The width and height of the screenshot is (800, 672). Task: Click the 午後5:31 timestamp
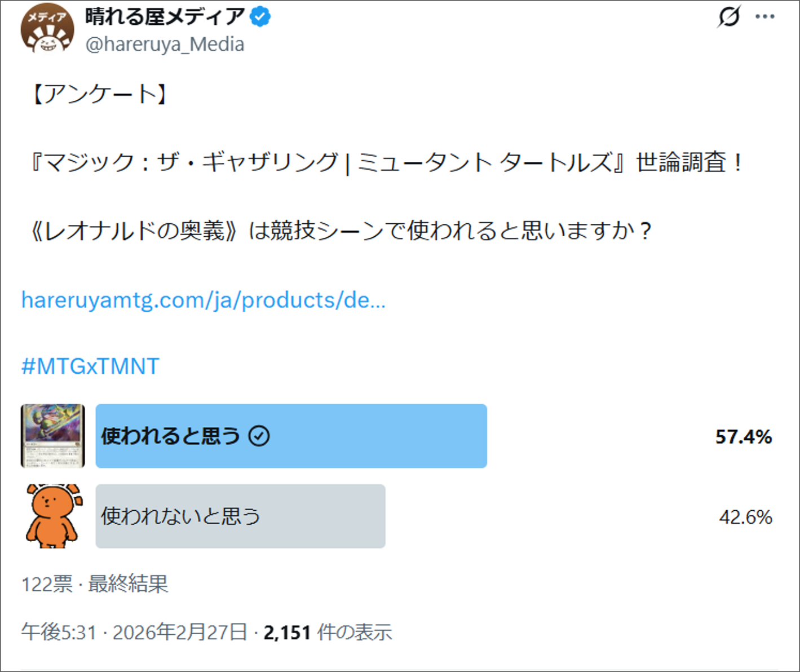(x=59, y=633)
